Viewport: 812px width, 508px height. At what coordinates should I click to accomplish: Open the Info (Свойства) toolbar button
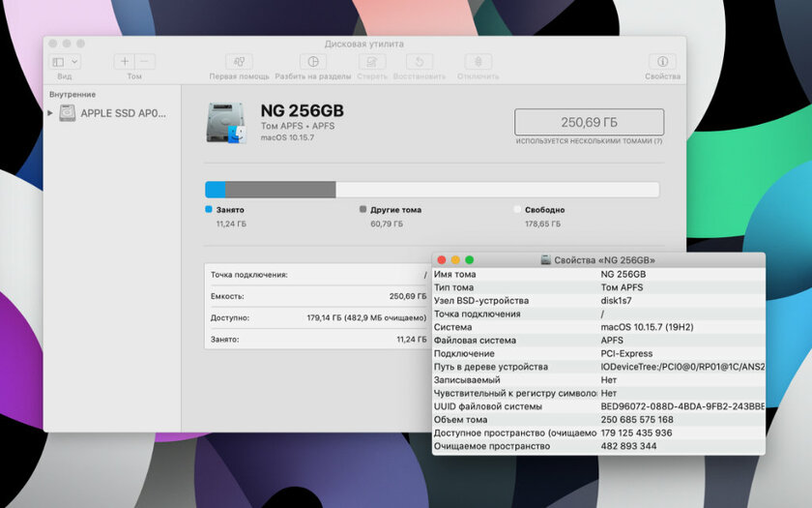click(x=662, y=62)
